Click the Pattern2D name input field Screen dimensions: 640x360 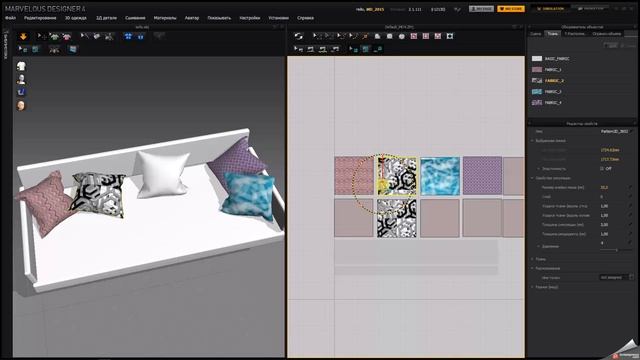tap(616, 131)
